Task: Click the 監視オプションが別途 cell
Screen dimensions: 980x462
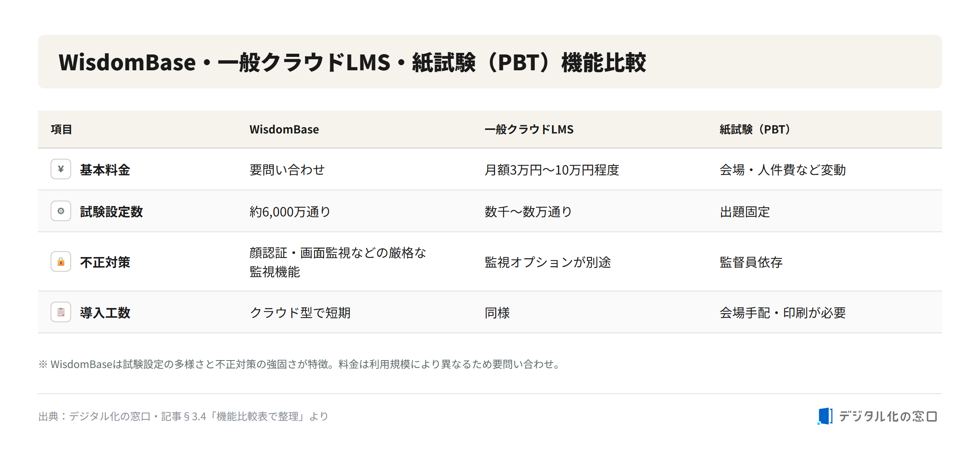Action: [x=548, y=262]
